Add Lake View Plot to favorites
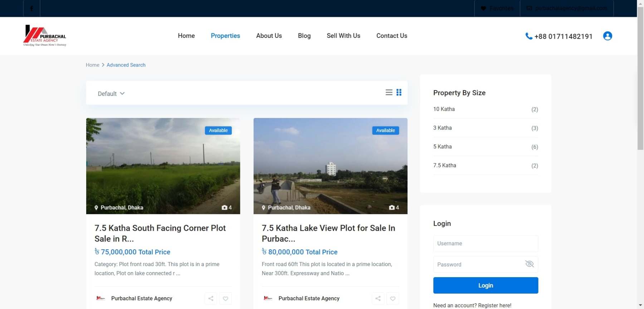Screen dimensions: 644x309 point(392,298)
